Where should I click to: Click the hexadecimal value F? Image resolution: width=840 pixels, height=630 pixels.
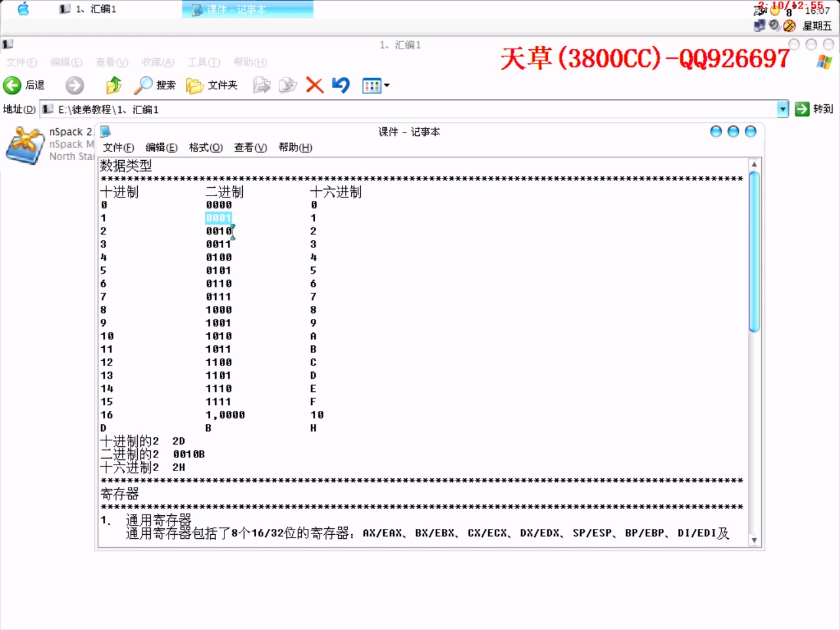313,402
